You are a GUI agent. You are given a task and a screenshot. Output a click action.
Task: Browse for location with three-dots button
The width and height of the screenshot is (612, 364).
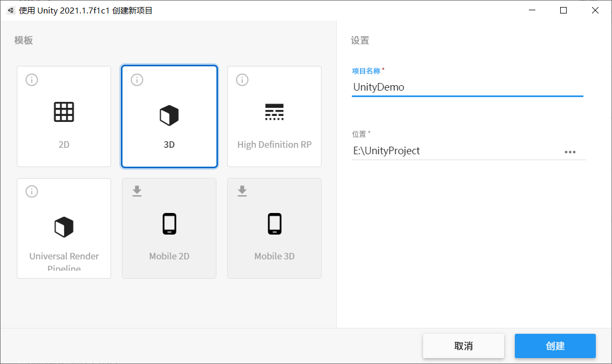tap(570, 152)
